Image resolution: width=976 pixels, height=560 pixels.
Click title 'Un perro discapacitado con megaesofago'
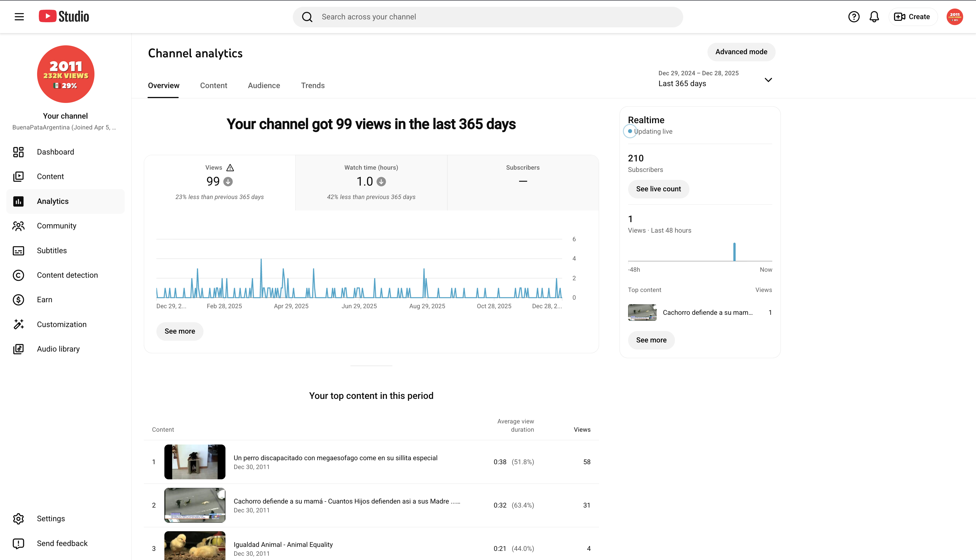[335, 458]
